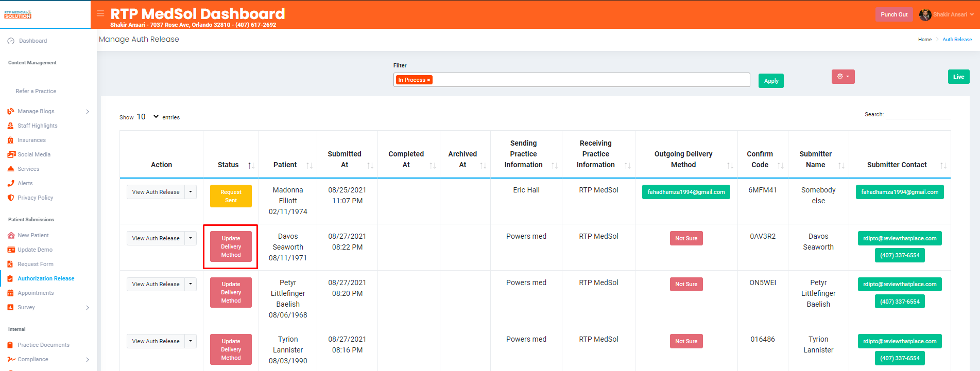This screenshot has width=980, height=371.
Task: Click the Authorization Release icon
Action: coord(10,278)
